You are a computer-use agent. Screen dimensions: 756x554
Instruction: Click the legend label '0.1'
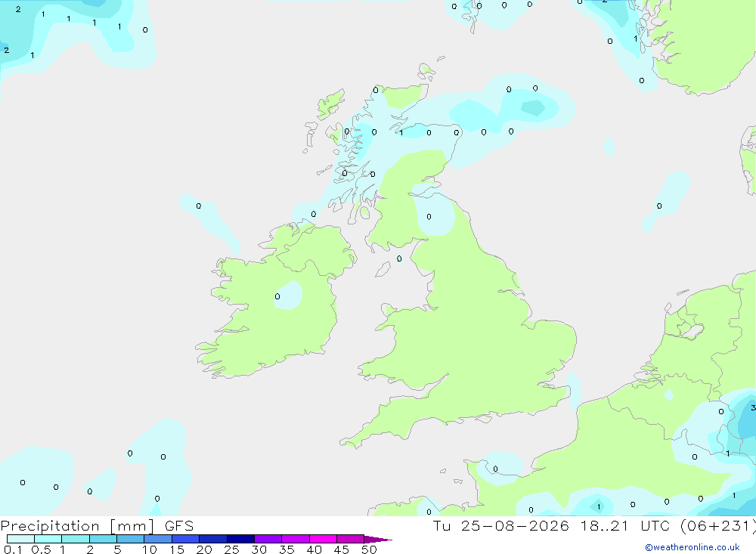13,549
